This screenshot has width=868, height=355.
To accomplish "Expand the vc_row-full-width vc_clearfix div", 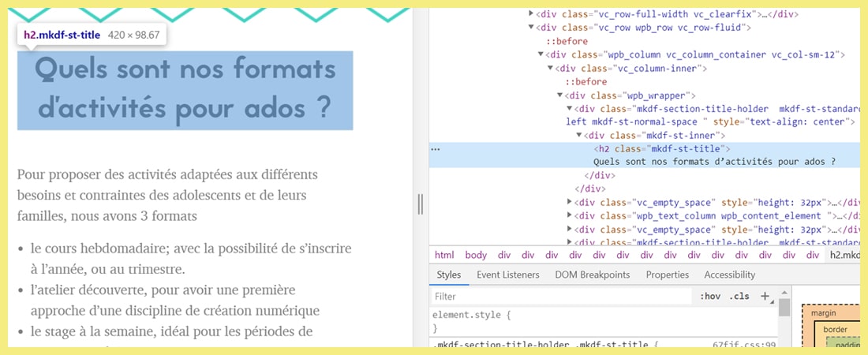I will coord(531,14).
